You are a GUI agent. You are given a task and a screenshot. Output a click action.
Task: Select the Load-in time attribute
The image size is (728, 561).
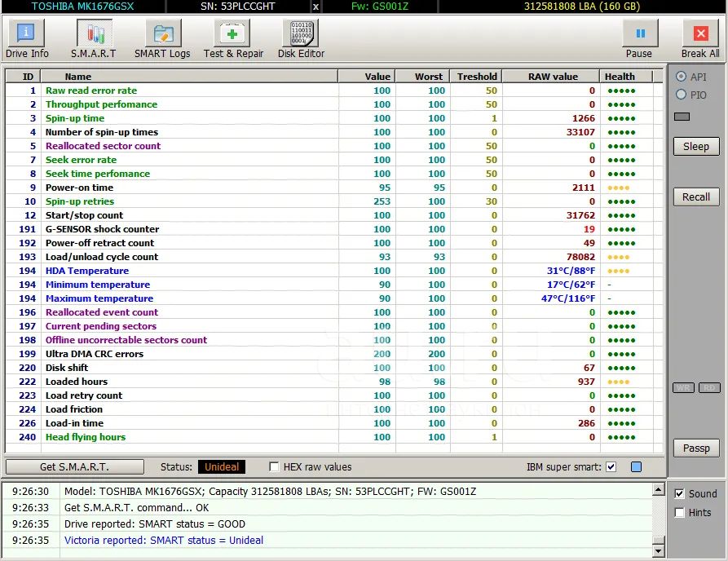click(333, 423)
